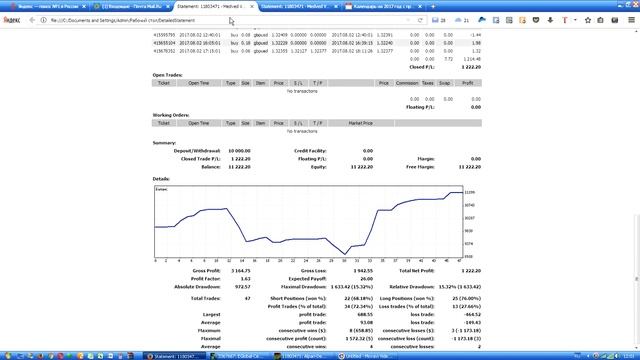
Task: Click the clipboard icon next to star
Action: (x=600, y=20)
